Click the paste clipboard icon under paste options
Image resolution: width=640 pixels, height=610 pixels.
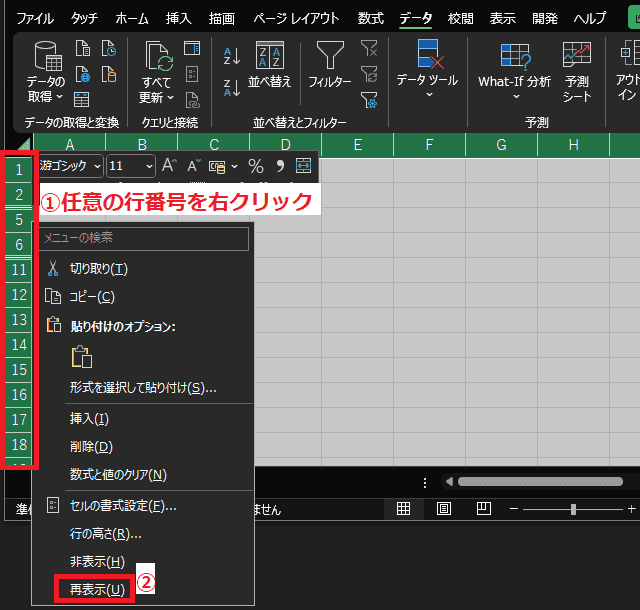81,357
